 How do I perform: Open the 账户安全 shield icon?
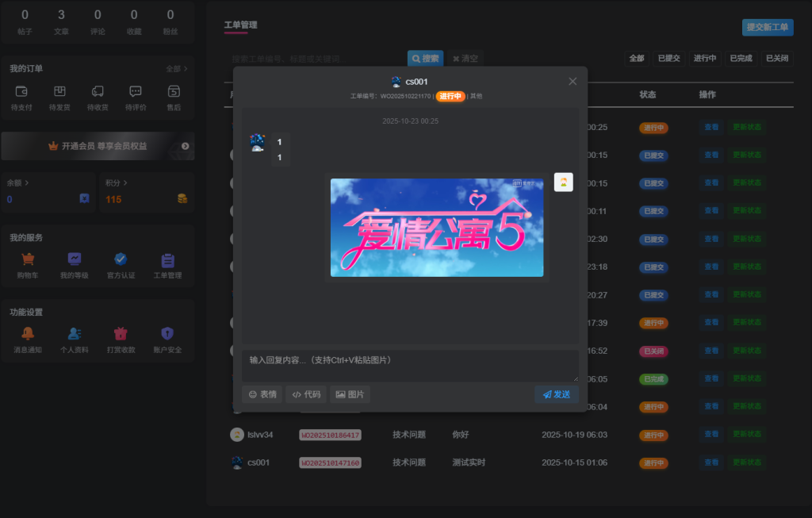click(x=167, y=334)
